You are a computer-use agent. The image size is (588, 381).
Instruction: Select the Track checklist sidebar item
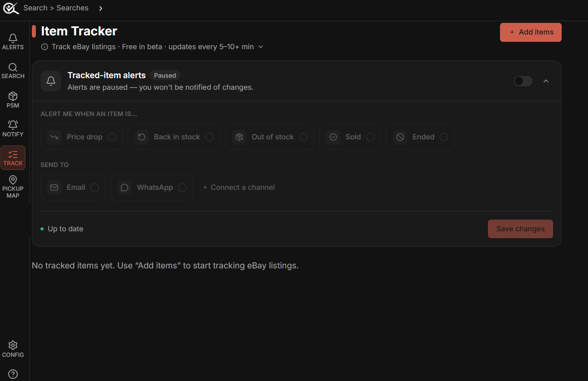(x=13, y=157)
